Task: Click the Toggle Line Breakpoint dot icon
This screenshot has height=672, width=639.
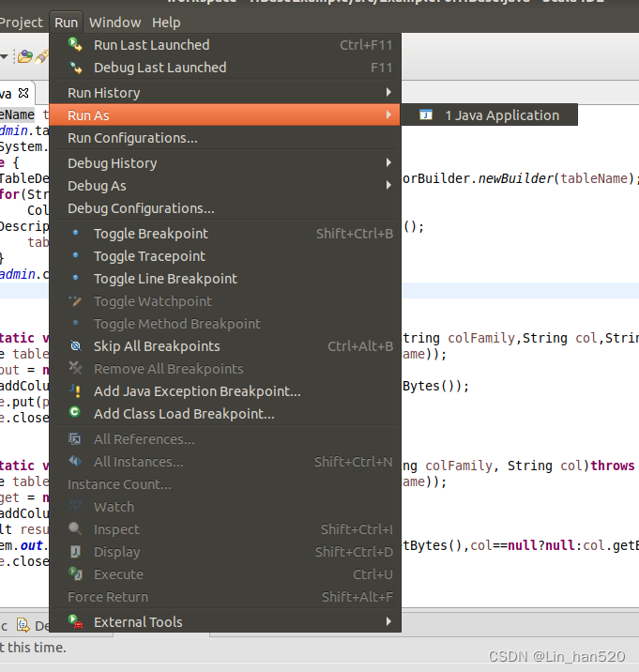Action: (x=76, y=278)
